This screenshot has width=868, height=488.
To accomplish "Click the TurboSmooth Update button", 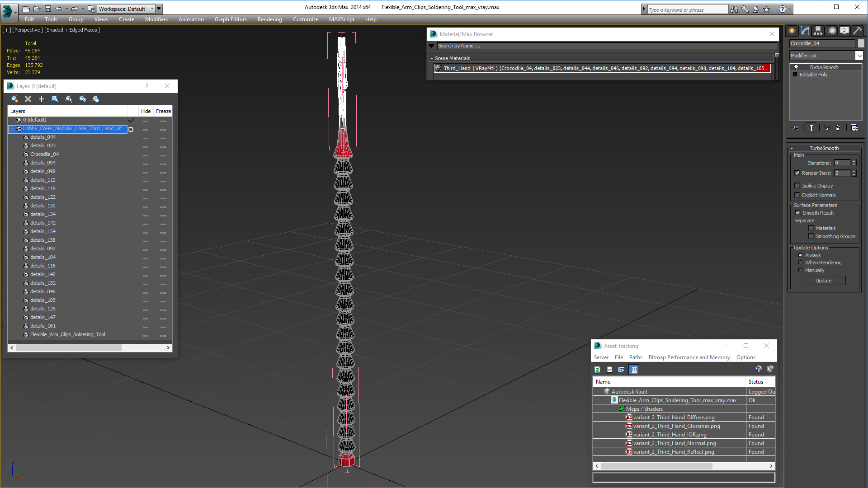I will point(823,281).
